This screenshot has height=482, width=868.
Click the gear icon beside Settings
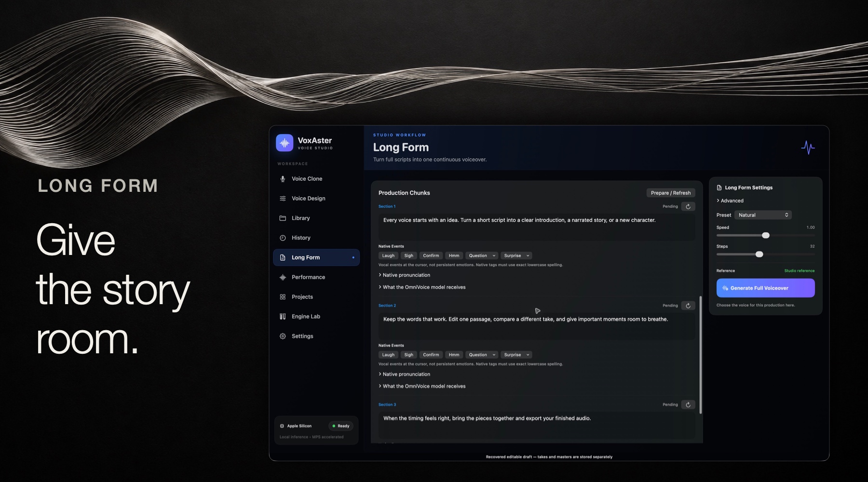click(x=283, y=336)
